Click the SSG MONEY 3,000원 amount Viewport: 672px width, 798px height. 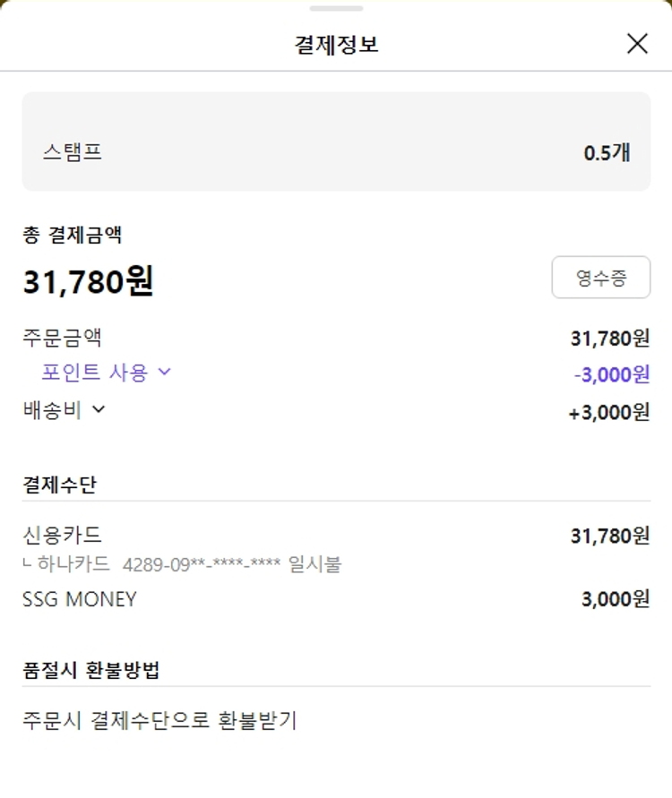[x=615, y=599]
